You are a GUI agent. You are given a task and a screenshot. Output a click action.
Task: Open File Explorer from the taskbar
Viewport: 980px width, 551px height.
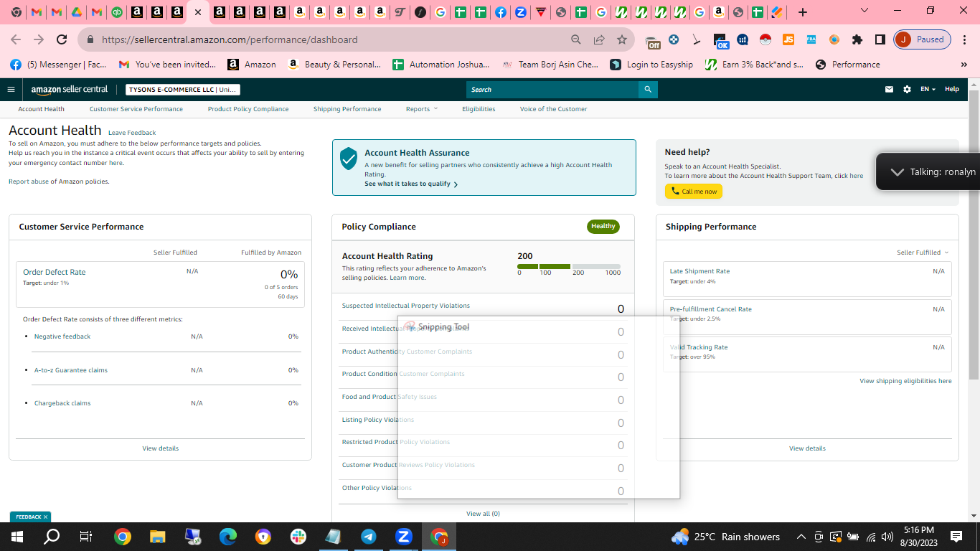tap(158, 537)
